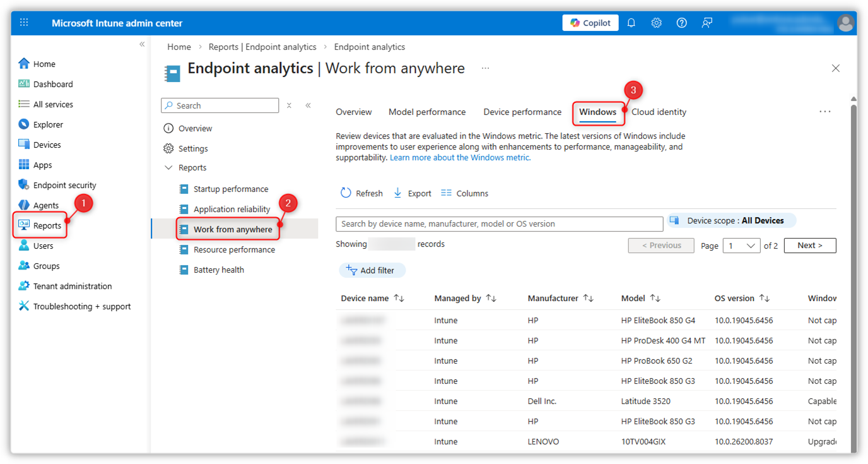This screenshot has height=464, width=868.
Task: Click the Refresh icon in toolbar
Action: (x=346, y=193)
